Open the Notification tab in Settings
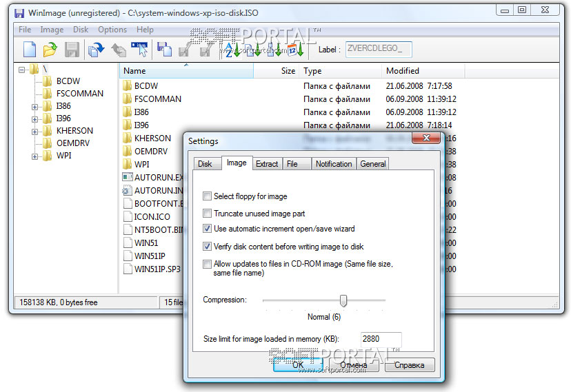 click(334, 164)
